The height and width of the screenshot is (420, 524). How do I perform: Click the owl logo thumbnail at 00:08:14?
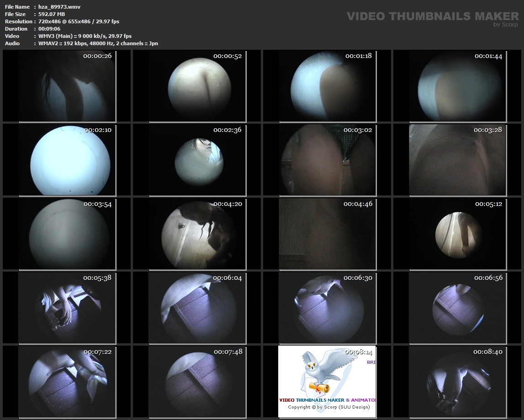coord(327,382)
